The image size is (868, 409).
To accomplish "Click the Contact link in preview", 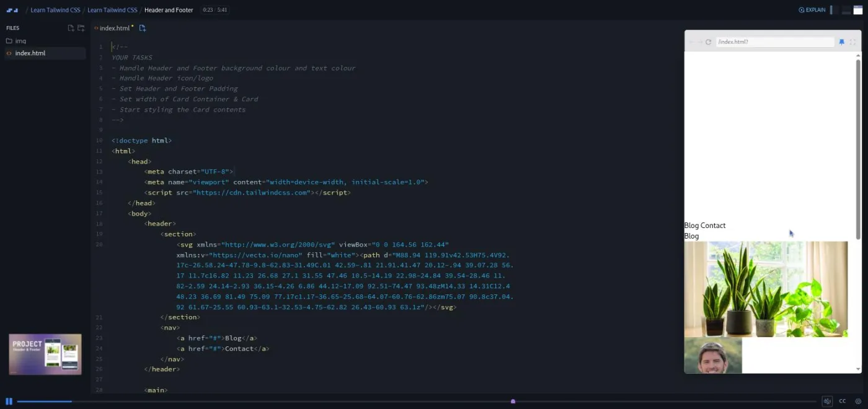I will pos(713,226).
